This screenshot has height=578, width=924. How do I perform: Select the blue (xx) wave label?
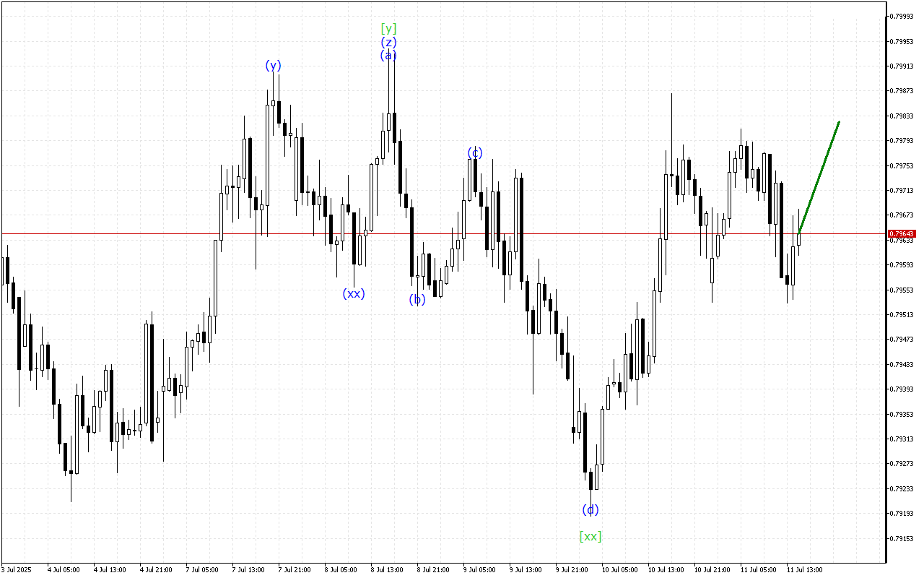pyautogui.click(x=354, y=293)
